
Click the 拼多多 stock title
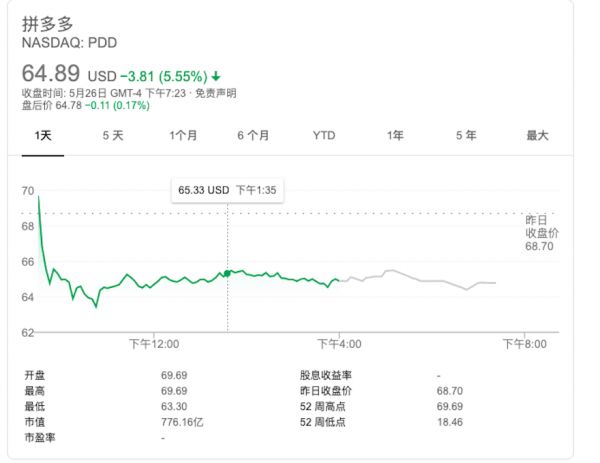(x=47, y=24)
